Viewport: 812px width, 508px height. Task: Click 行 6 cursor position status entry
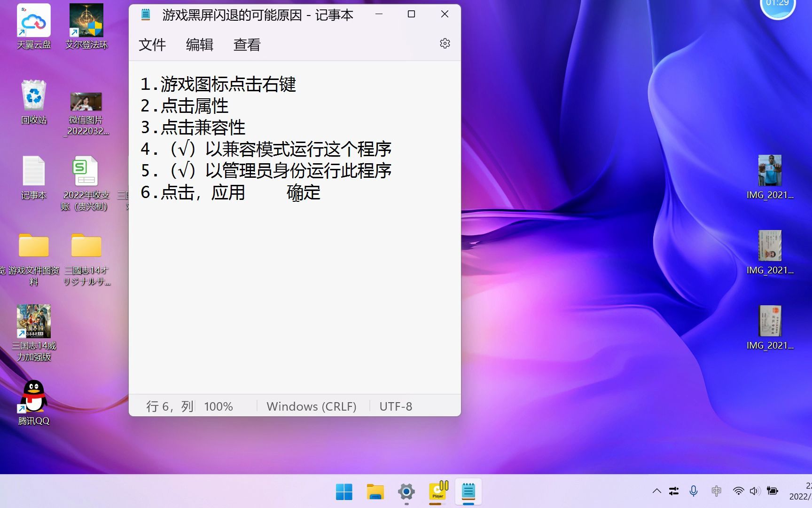[x=170, y=406]
